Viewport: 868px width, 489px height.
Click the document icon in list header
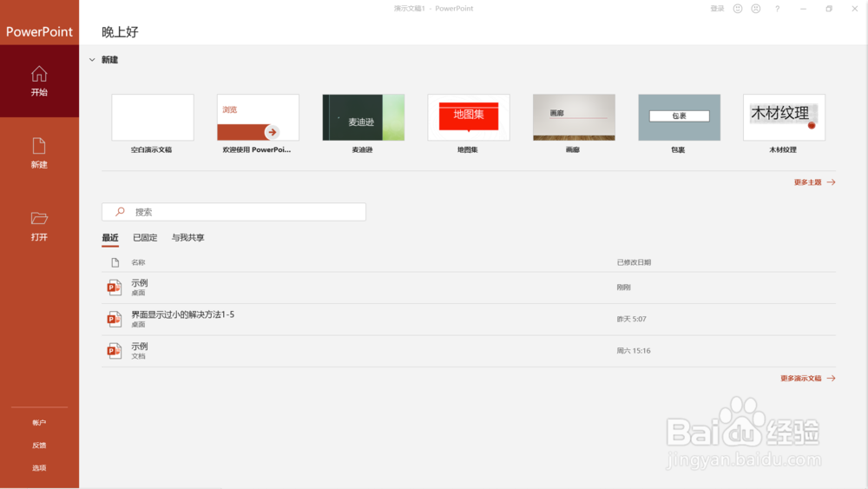click(x=115, y=262)
